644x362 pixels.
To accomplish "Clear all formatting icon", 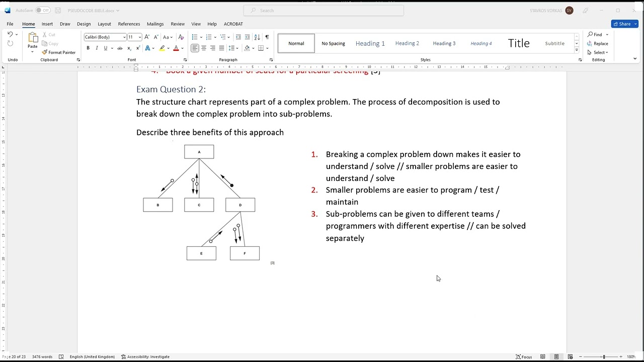I will tap(181, 37).
